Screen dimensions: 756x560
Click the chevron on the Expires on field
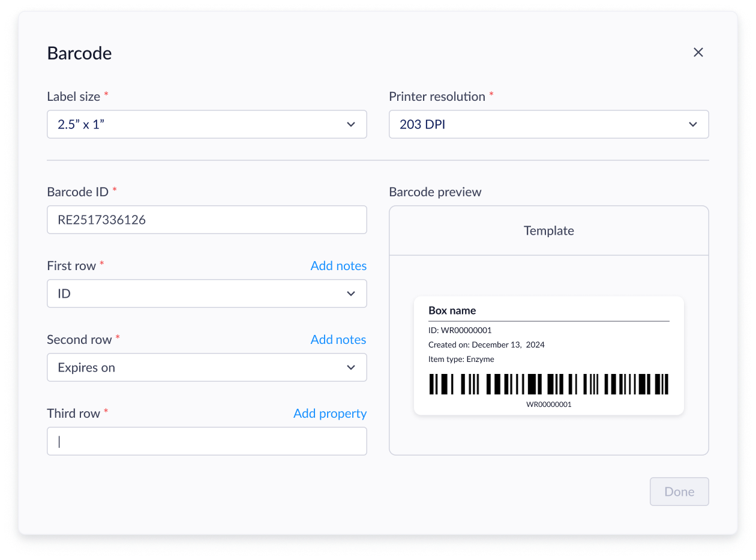coord(351,367)
